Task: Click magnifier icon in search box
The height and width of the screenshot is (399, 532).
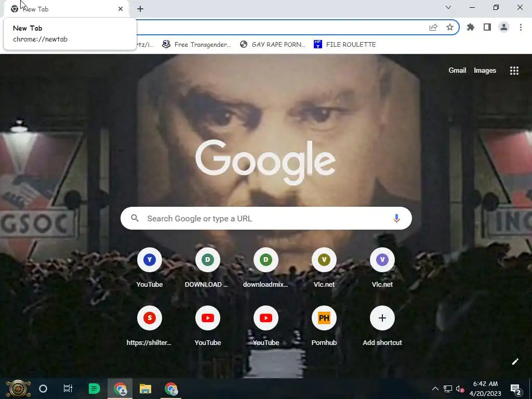Action: [135, 218]
